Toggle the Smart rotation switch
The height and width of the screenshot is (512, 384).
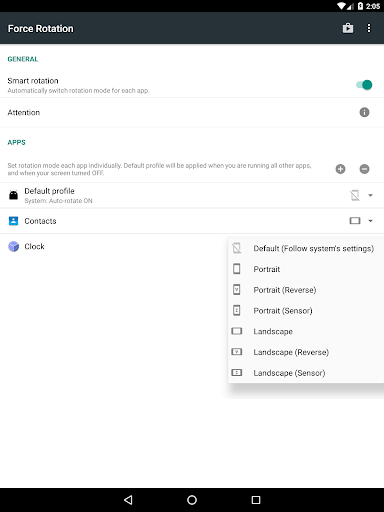(x=364, y=85)
